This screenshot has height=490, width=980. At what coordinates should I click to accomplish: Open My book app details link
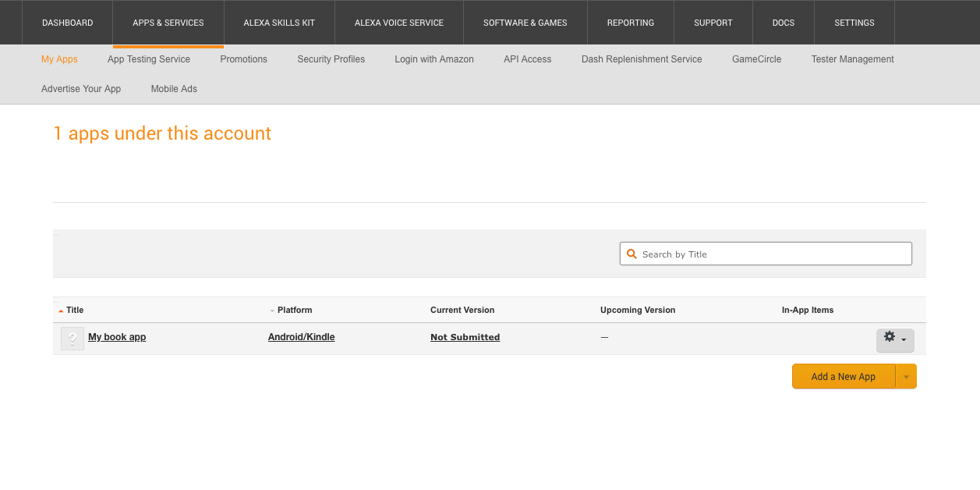tap(117, 336)
